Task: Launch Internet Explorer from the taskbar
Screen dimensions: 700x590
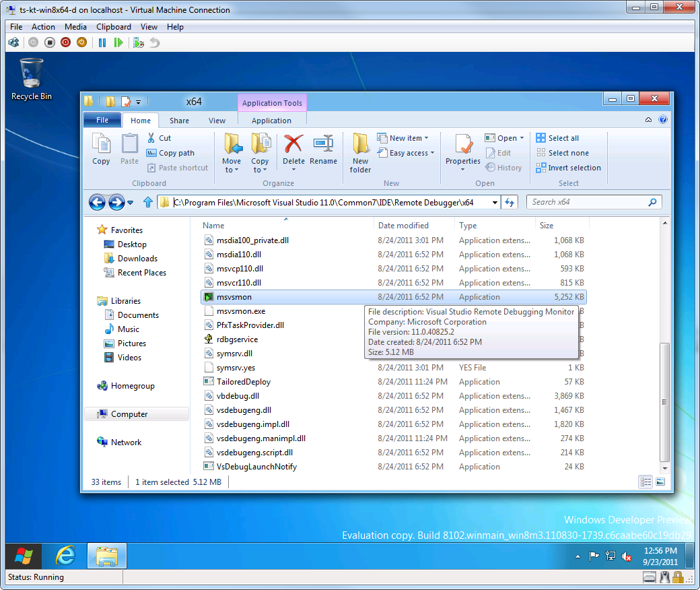Action: pos(65,556)
